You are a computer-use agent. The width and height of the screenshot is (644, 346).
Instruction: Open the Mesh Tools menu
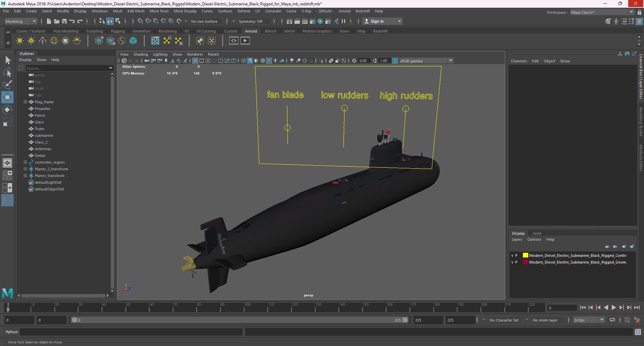tap(159, 11)
